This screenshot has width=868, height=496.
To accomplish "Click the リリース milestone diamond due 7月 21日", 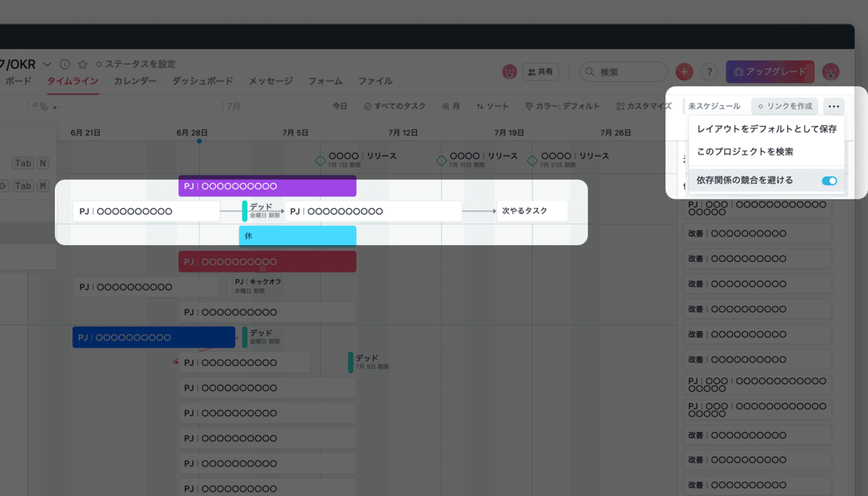I will tap(532, 161).
